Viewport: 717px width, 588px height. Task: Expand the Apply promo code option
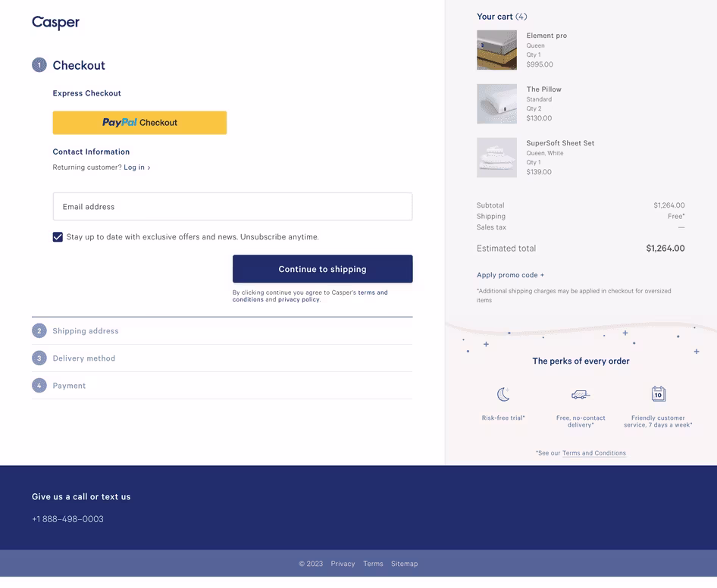tap(510, 275)
